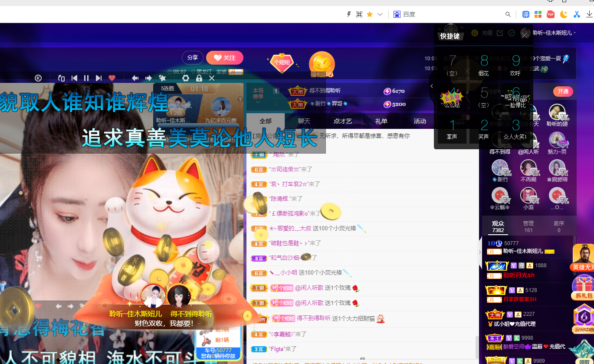Click the 分享 share button

[193, 58]
